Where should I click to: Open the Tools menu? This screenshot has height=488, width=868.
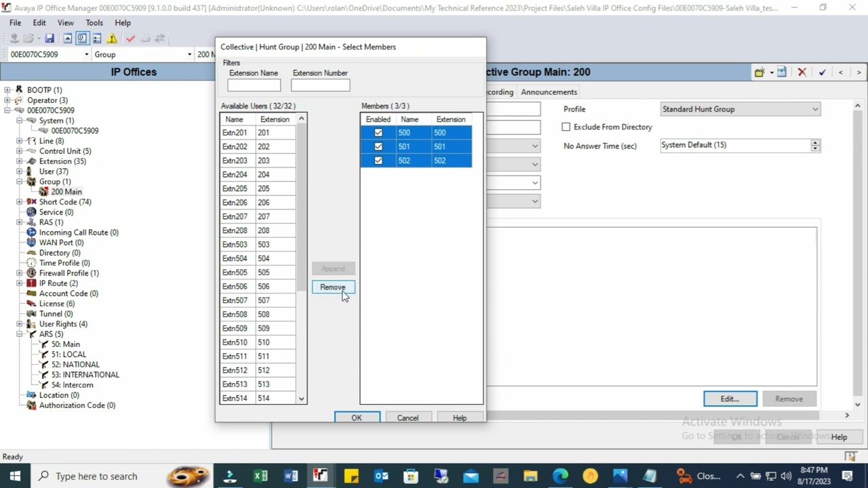pos(94,22)
